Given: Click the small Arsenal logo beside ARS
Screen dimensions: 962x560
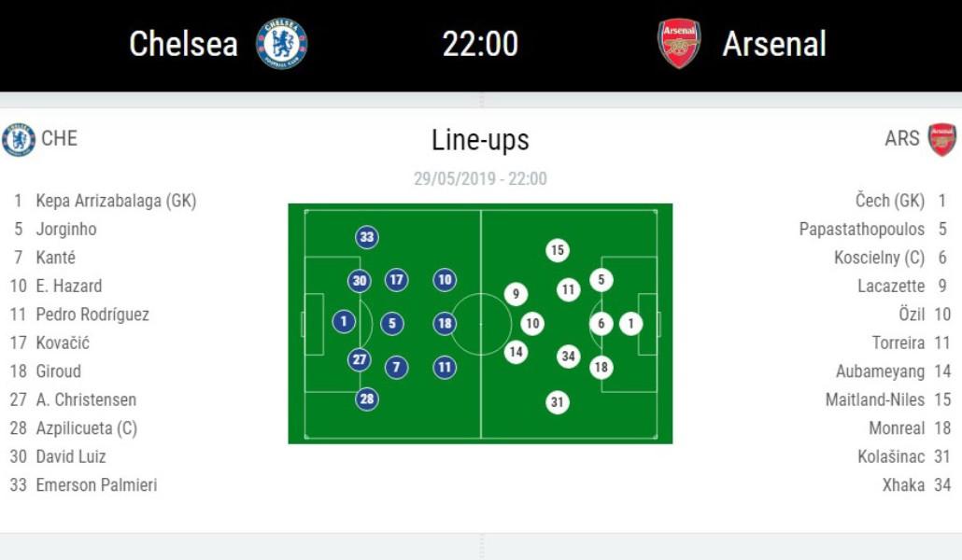Looking at the screenshot, I should point(941,139).
